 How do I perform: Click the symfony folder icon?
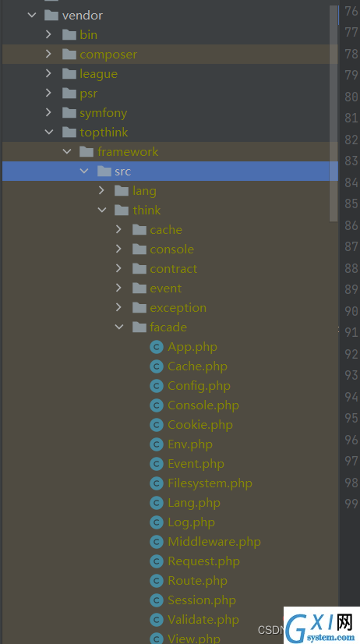69,113
